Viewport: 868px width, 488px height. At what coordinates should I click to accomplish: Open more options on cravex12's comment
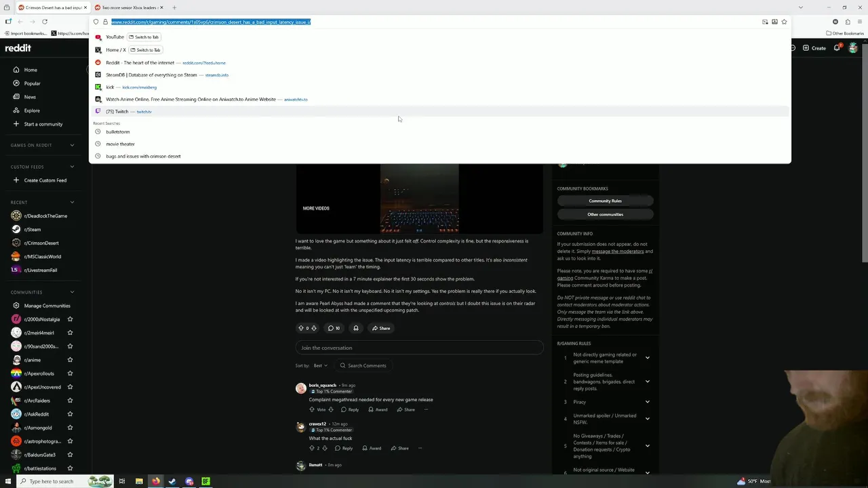coord(420,448)
